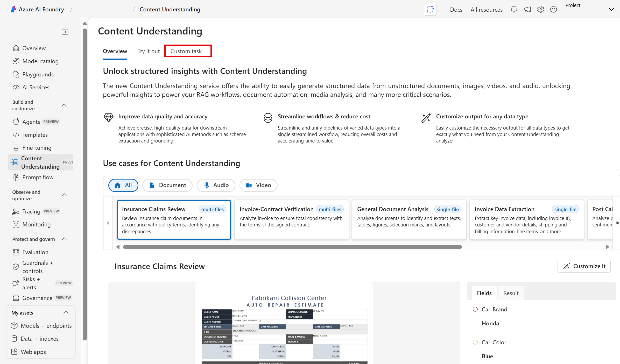Go to Playgrounds
620x364 pixels.
coord(38,74)
